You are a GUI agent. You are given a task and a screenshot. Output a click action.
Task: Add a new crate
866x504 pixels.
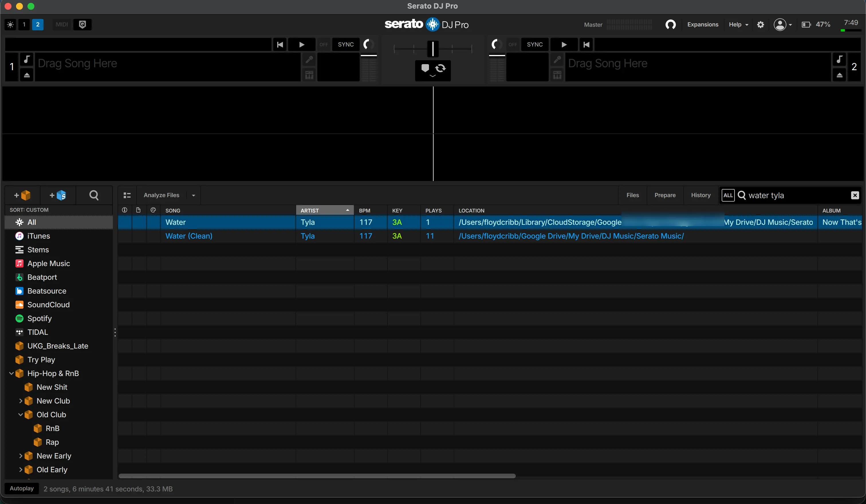pyautogui.click(x=22, y=195)
